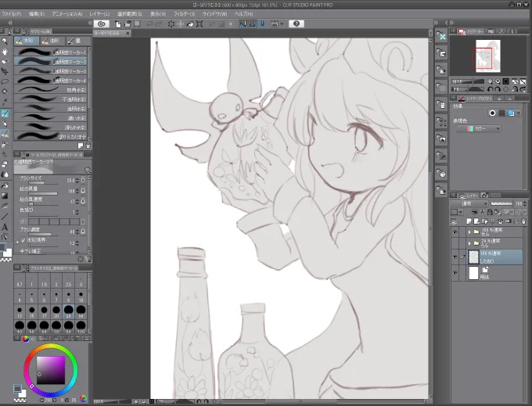The width and height of the screenshot is (532, 406).
Task: Toggle the 水彩境界 watercolor edge checkbox
Action: click(x=23, y=240)
